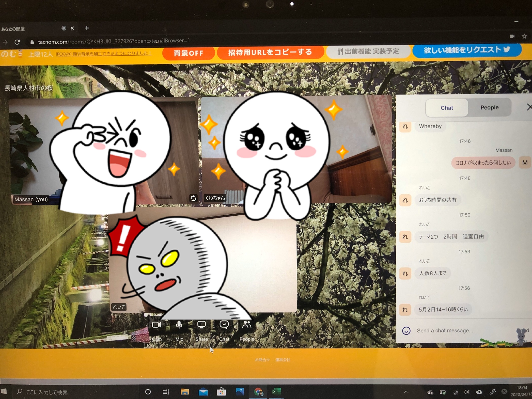The width and height of the screenshot is (532, 399).
Task: Open the emoji picker in chat
Action: [406, 330]
